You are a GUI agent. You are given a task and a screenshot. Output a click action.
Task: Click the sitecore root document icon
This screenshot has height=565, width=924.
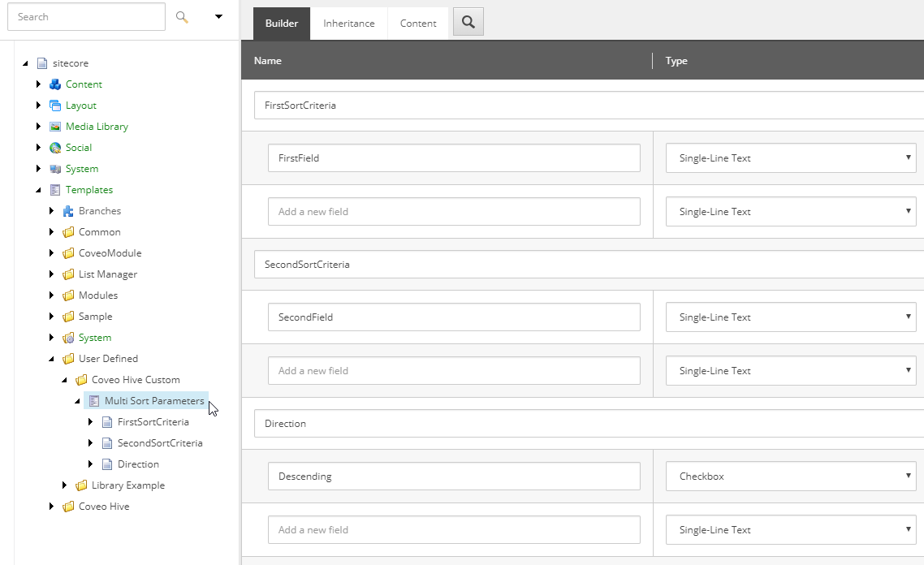click(x=42, y=63)
